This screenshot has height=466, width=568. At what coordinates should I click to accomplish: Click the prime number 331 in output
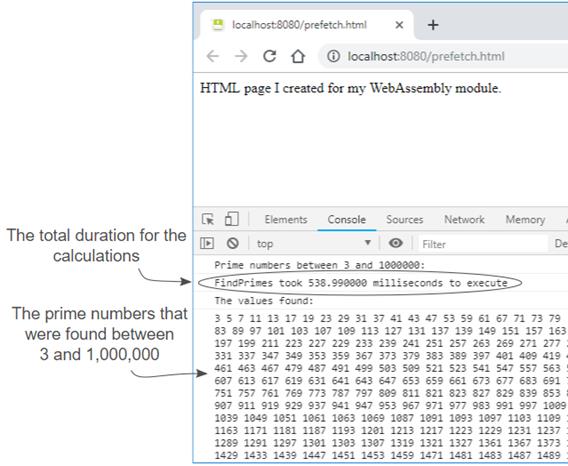click(x=223, y=355)
